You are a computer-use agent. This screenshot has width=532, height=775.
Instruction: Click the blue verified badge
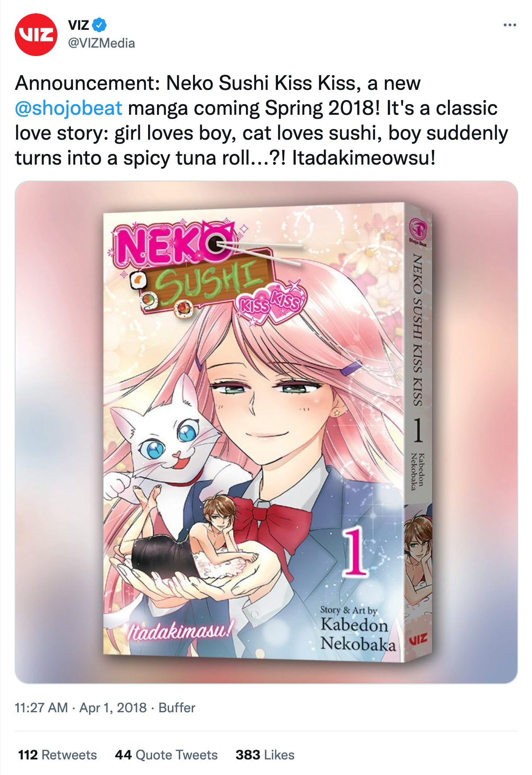click(x=100, y=25)
